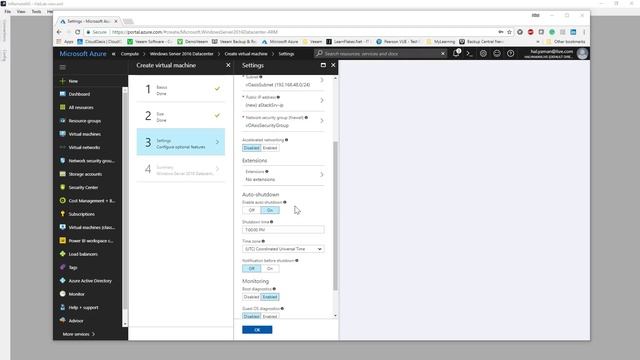Go to Compute breadcrumb
The image size is (640, 360).
tap(130, 54)
